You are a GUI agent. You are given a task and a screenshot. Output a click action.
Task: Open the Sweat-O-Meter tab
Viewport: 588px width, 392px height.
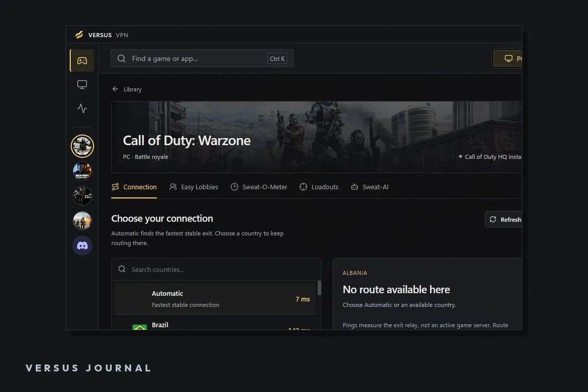point(259,187)
